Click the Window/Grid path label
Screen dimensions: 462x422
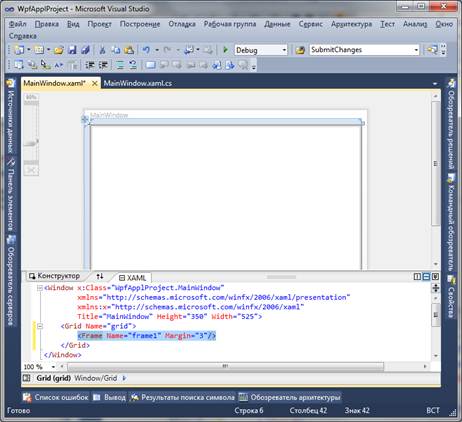point(96,378)
